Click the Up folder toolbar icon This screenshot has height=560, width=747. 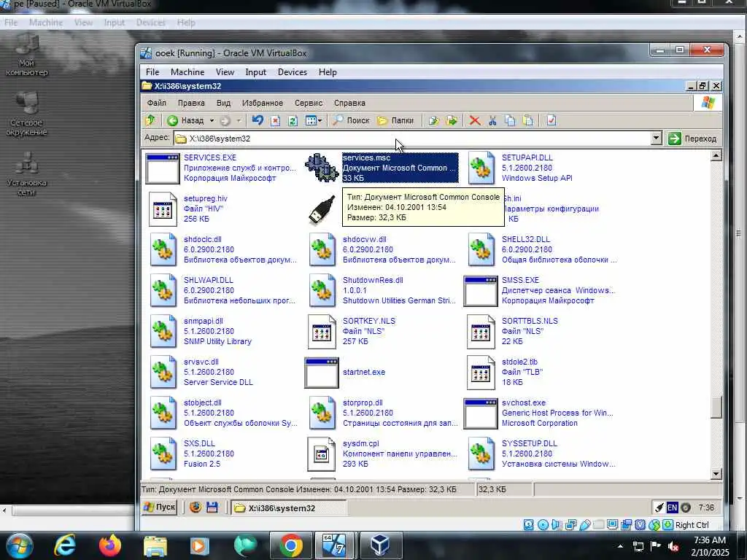150,120
